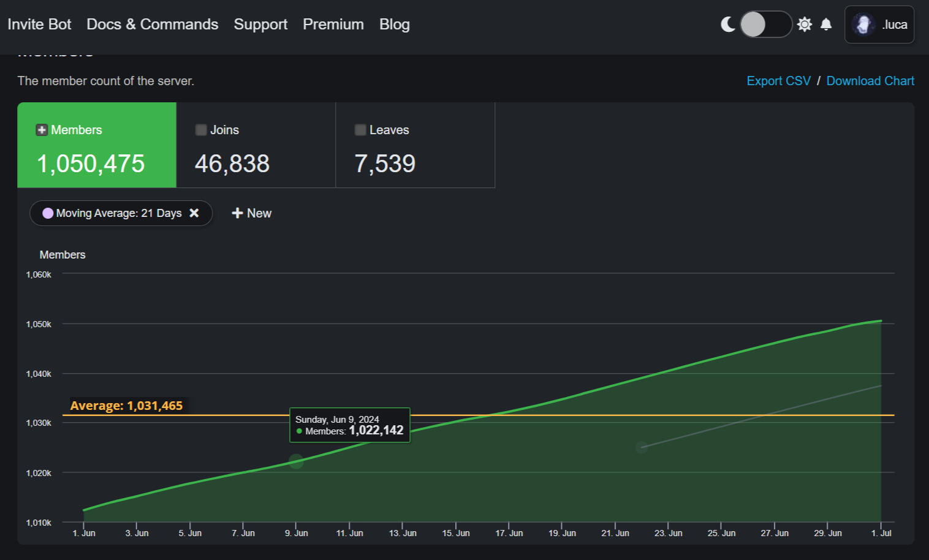Download the chart image
929x560 pixels.
(x=870, y=81)
